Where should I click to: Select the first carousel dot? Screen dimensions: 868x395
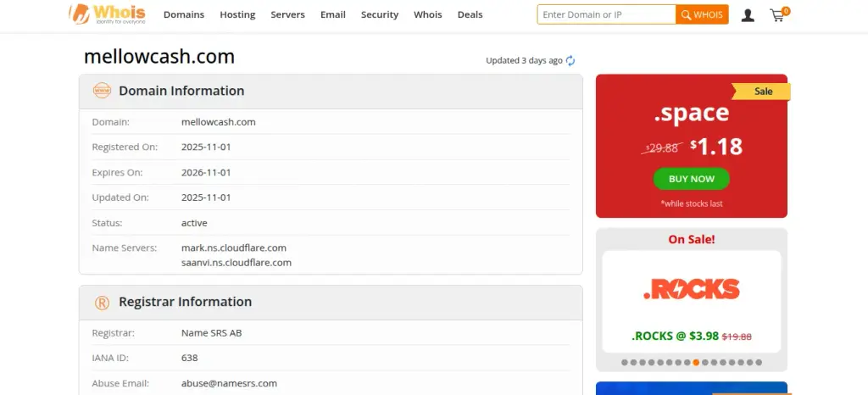point(625,362)
